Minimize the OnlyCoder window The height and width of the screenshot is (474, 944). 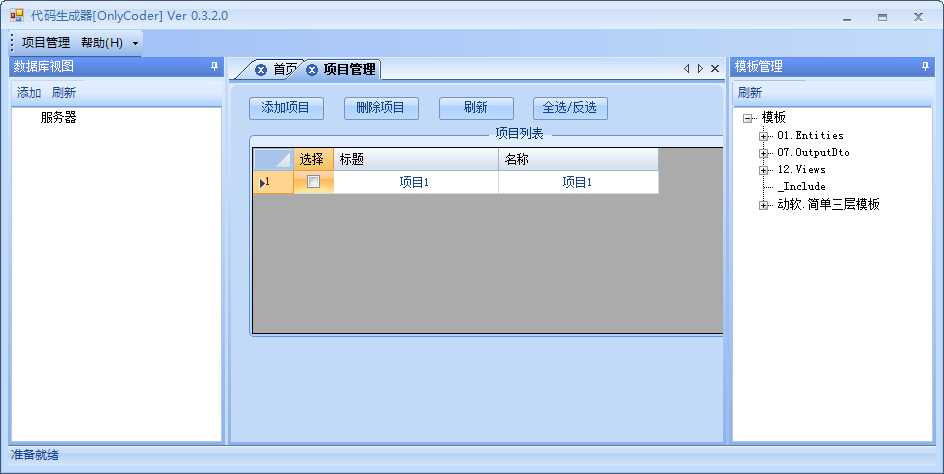pos(847,17)
